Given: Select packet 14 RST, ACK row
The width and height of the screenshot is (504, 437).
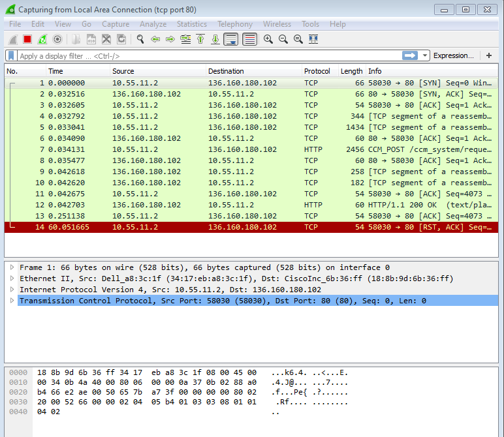Looking at the screenshot, I should 251,227.
